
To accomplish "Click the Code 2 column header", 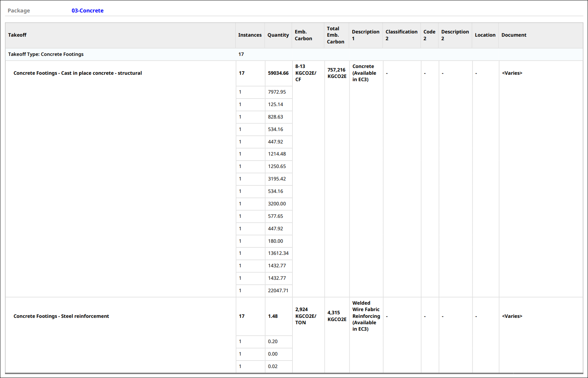I will click(429, 35).
